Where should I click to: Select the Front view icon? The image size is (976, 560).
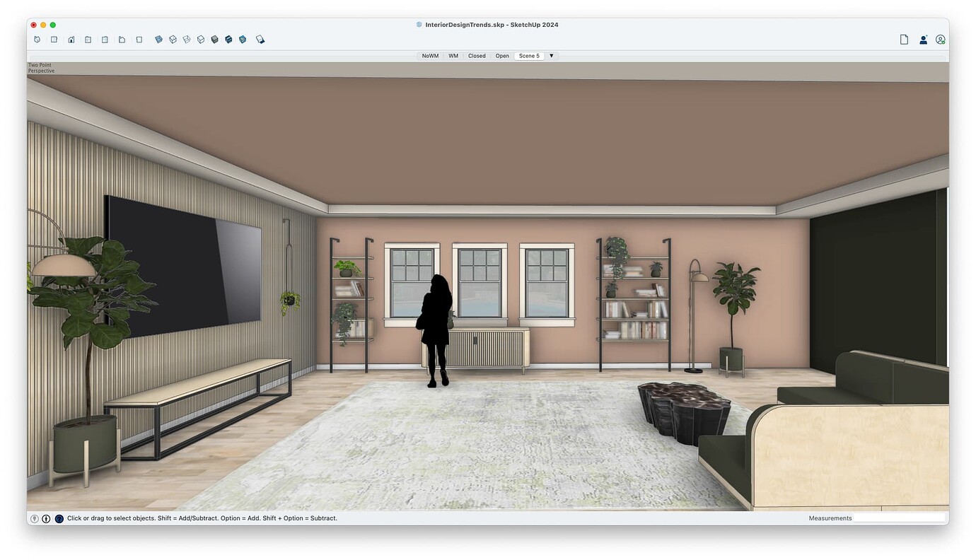[71, 39]
